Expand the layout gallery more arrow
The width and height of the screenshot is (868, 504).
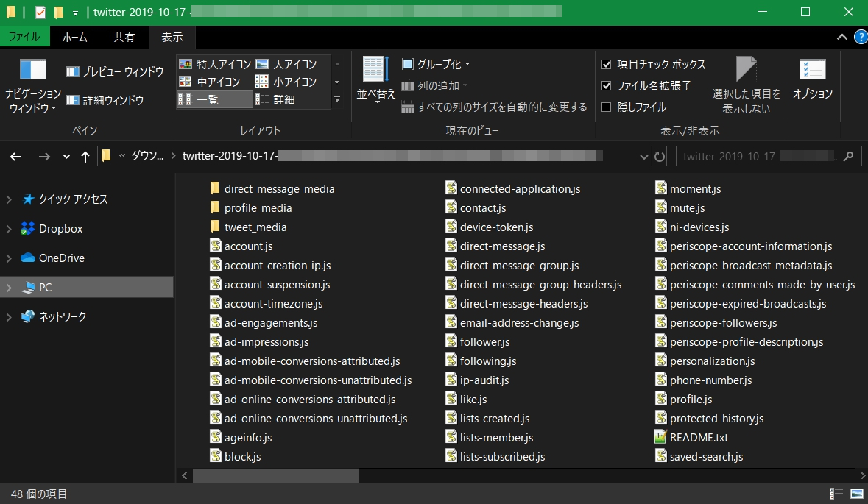coord(337,99)
